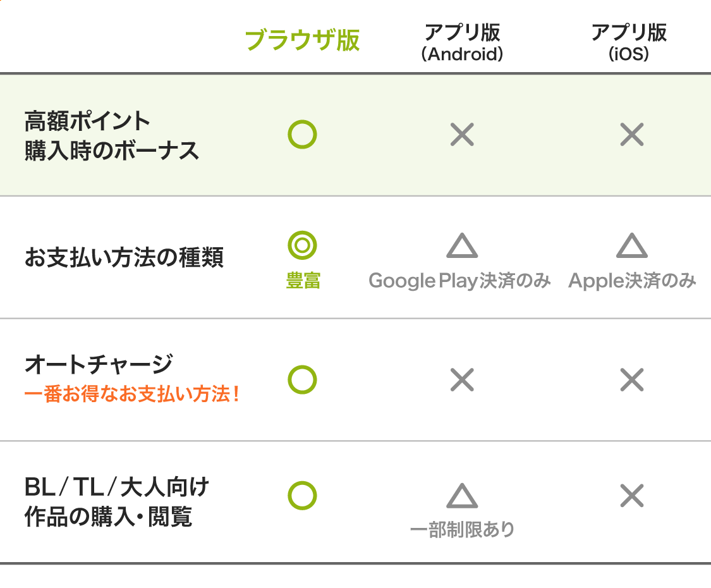This screenshot has width=711, height=588.
Task: Click the triangle above 一部制限あり
Action: pos(462,496)
